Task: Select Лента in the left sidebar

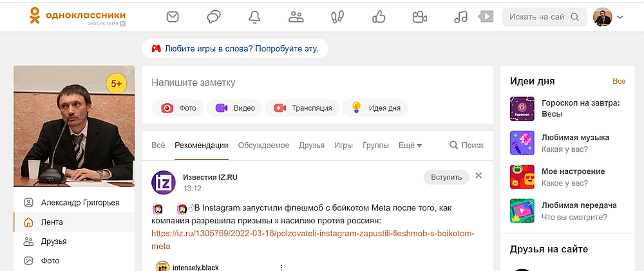Action: [x=74, y=222]
